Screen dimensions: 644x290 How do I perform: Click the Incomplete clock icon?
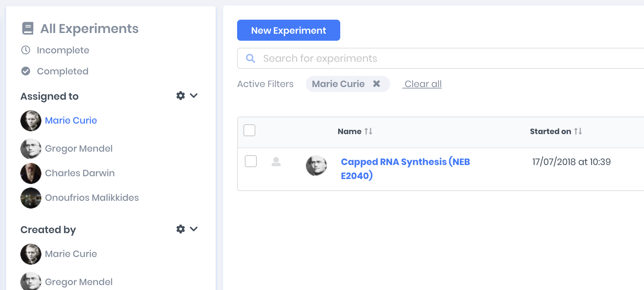26,50
